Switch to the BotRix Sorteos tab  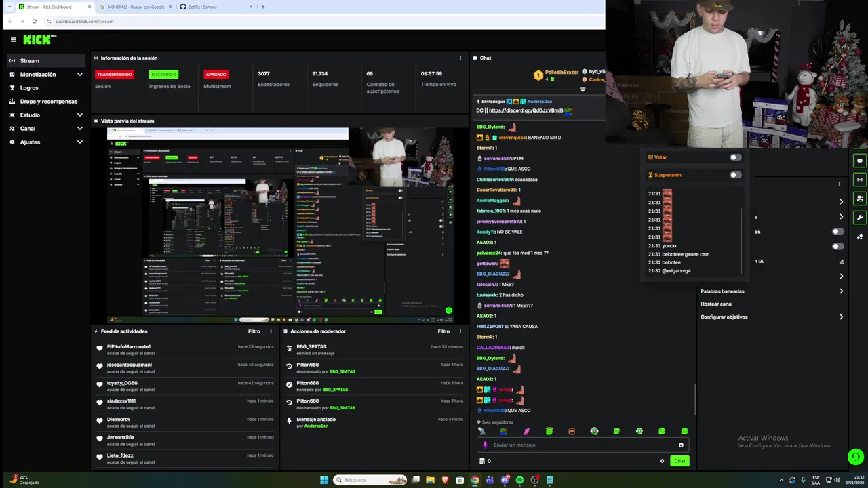pos(214,7)
